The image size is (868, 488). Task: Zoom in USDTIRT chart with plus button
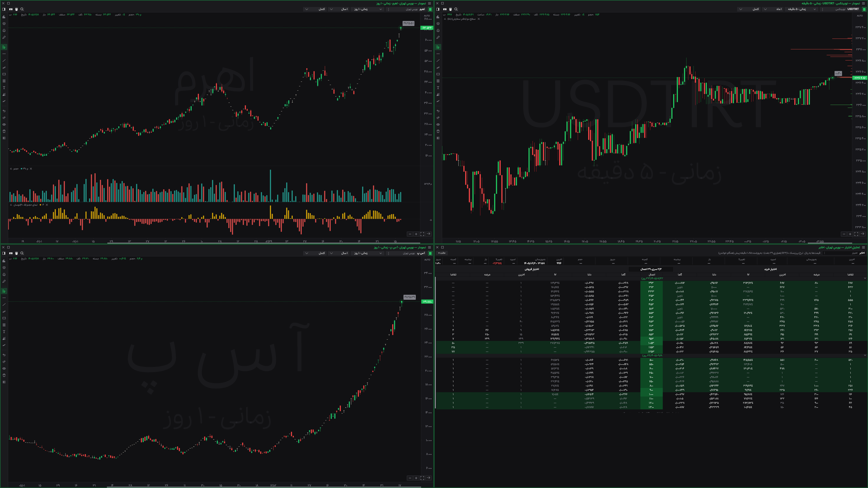click(850, 234)
